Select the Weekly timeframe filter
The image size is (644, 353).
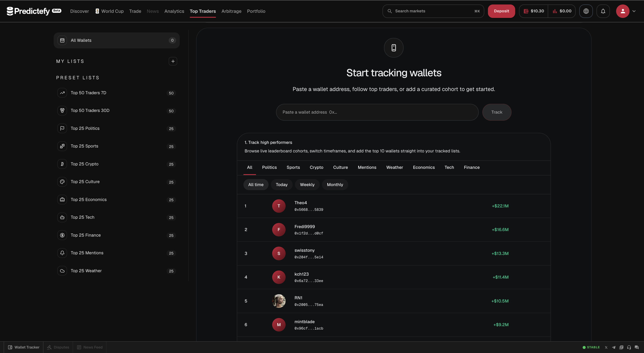point(307,185)
